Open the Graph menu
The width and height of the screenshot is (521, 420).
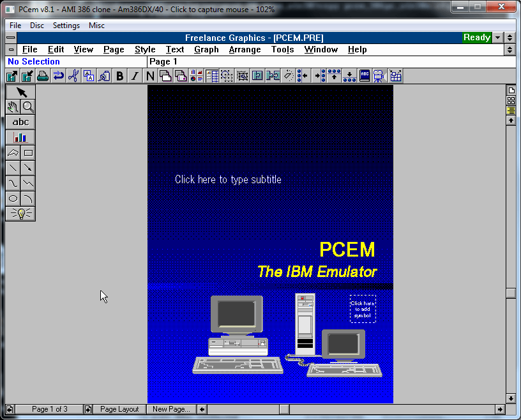[206, 50]
